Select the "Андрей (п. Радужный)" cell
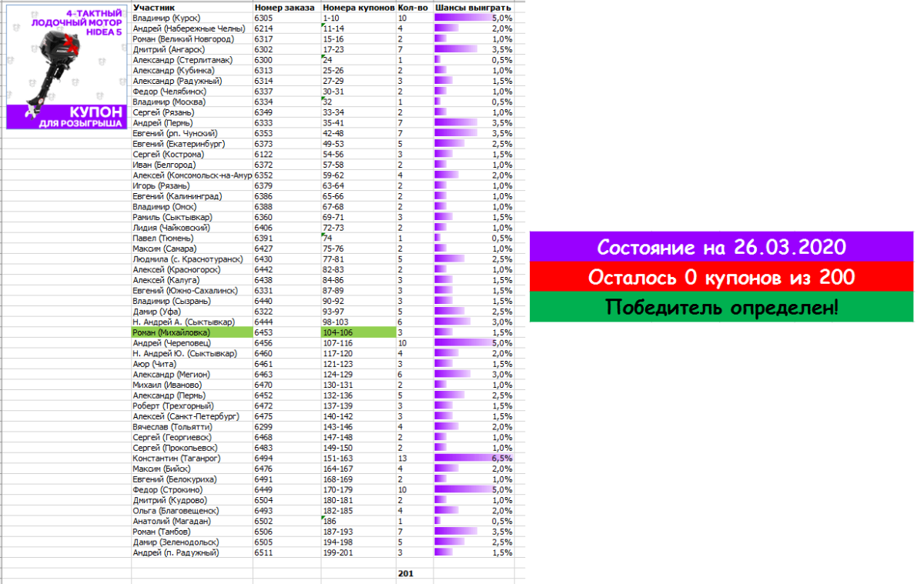Viewport: 924px width, 584px height. pos(191,552)
